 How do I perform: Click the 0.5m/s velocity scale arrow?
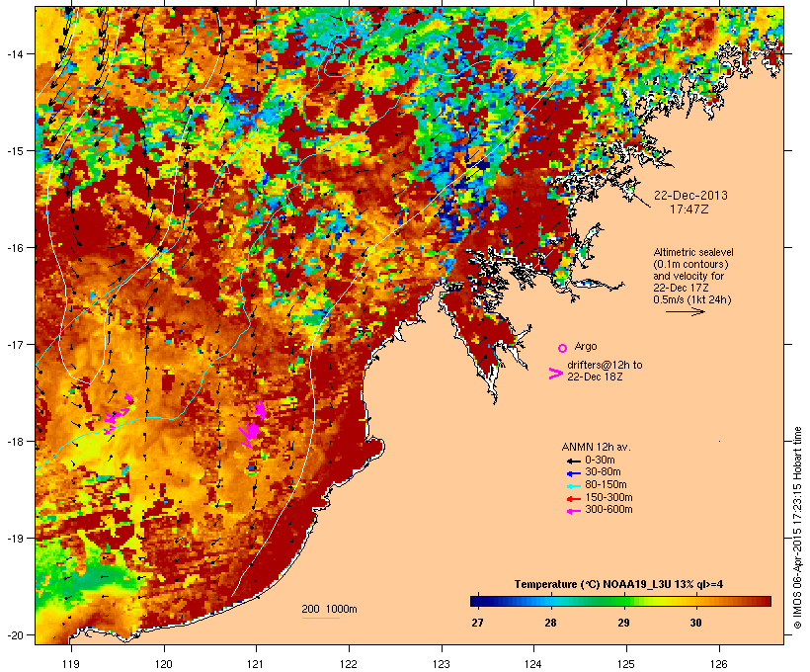point(685,311)
